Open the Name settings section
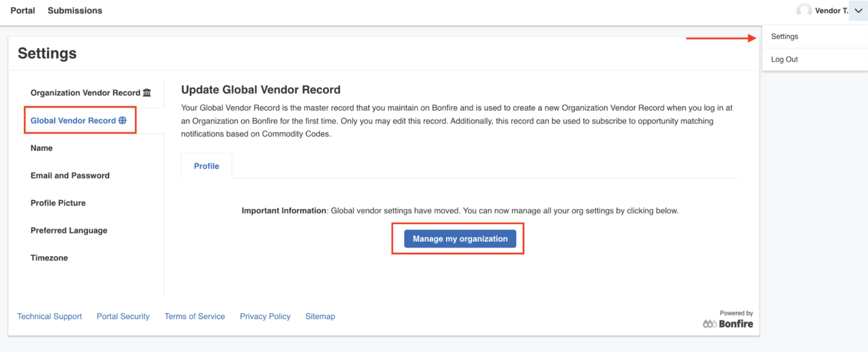868x352 pixels. coord(42,148)
